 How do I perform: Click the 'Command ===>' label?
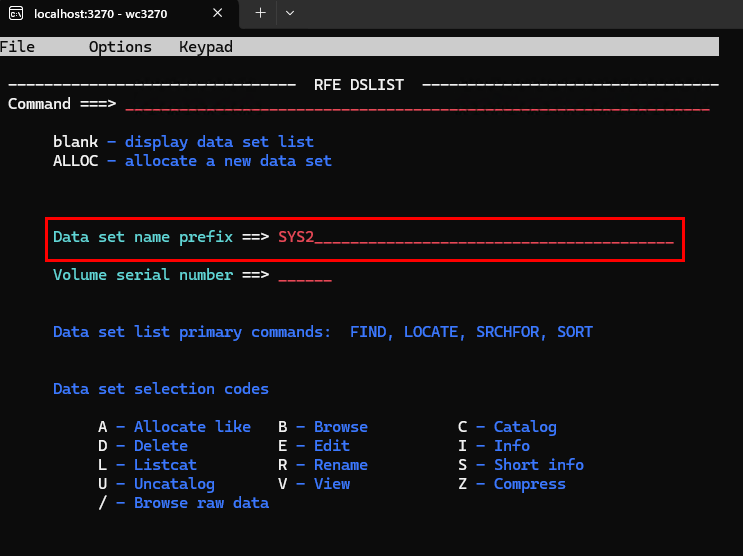pos(62,104)
